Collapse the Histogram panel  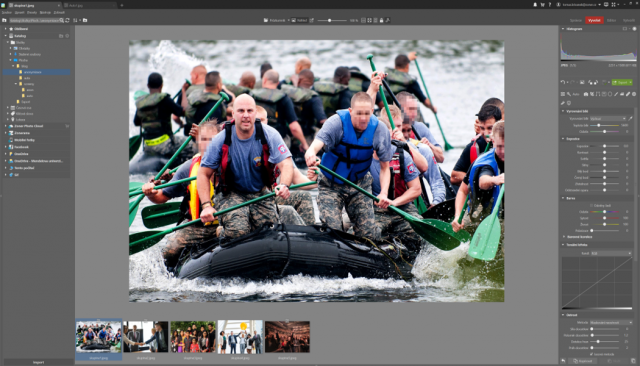(x=563, y=29)
